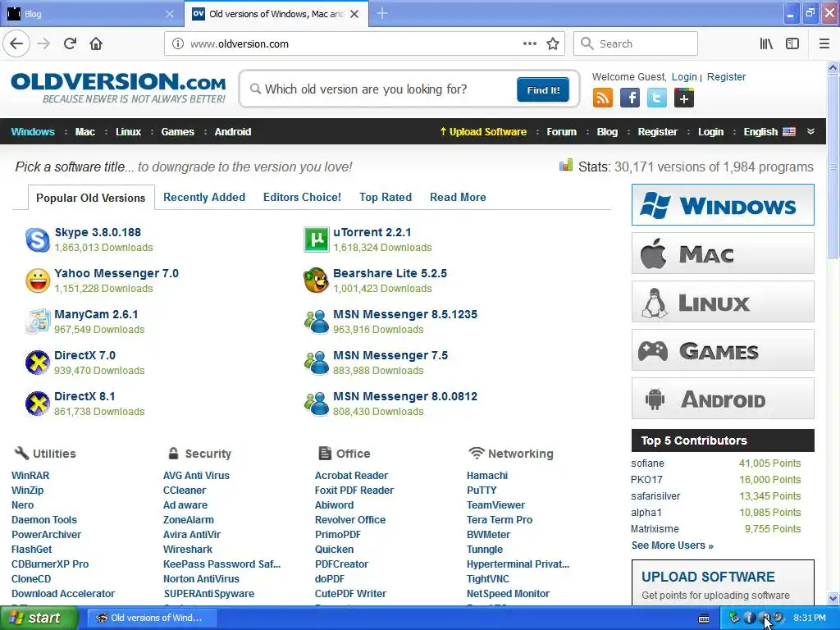Open the See More Users link
840x630 pixels.
(x=672, y=546)
